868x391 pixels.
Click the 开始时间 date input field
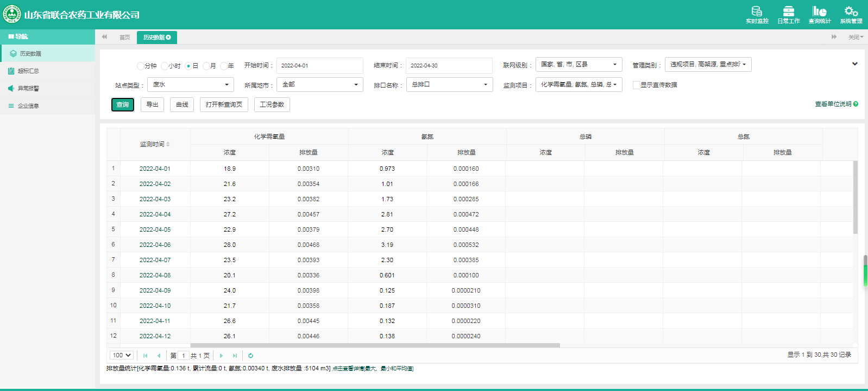coord(319,66)
